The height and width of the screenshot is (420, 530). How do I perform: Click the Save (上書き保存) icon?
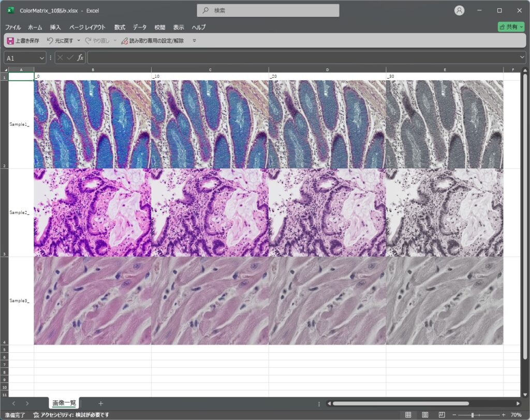10,40
